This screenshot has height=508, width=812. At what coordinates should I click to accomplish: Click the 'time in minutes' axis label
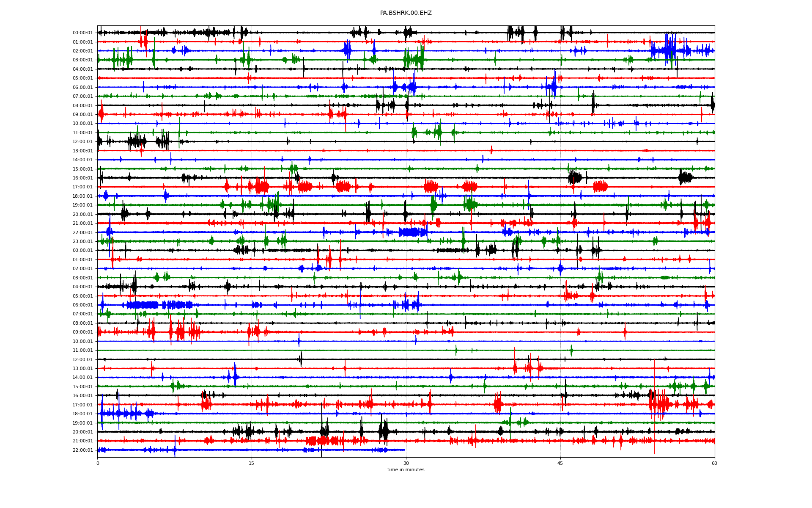[x=406, y=469]
